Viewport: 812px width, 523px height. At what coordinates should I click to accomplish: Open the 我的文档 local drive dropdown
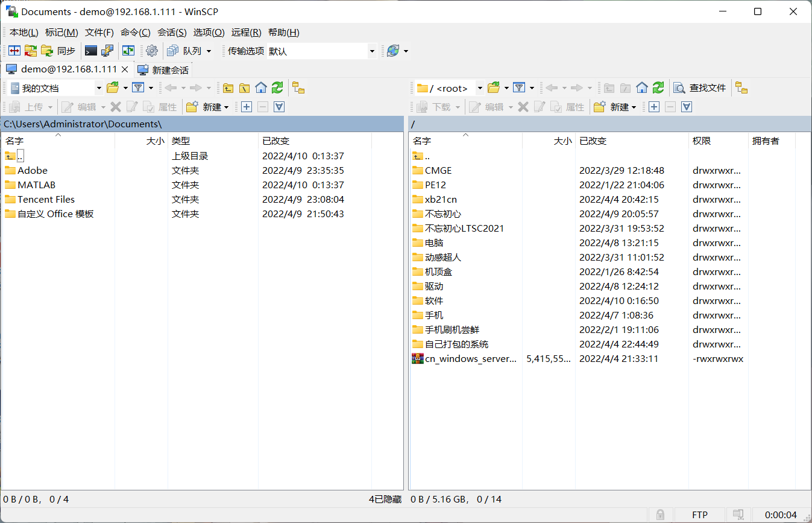coord(99,88)
